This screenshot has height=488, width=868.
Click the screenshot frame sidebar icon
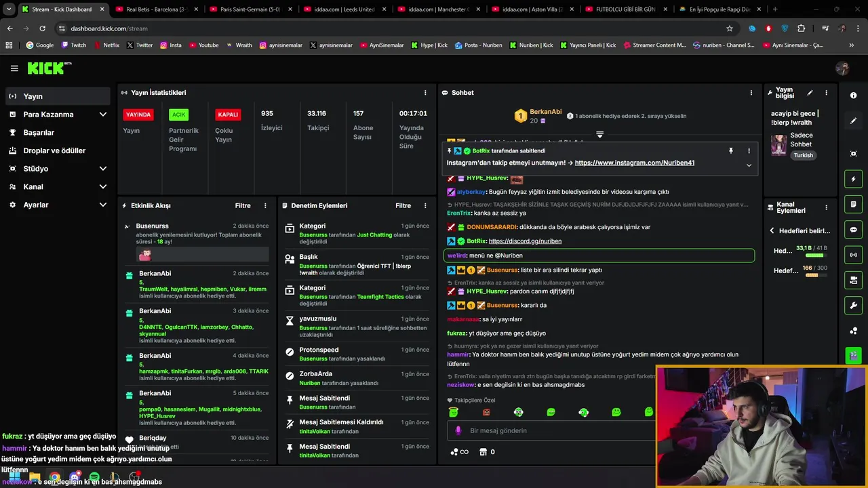click(x=853, y=154)
